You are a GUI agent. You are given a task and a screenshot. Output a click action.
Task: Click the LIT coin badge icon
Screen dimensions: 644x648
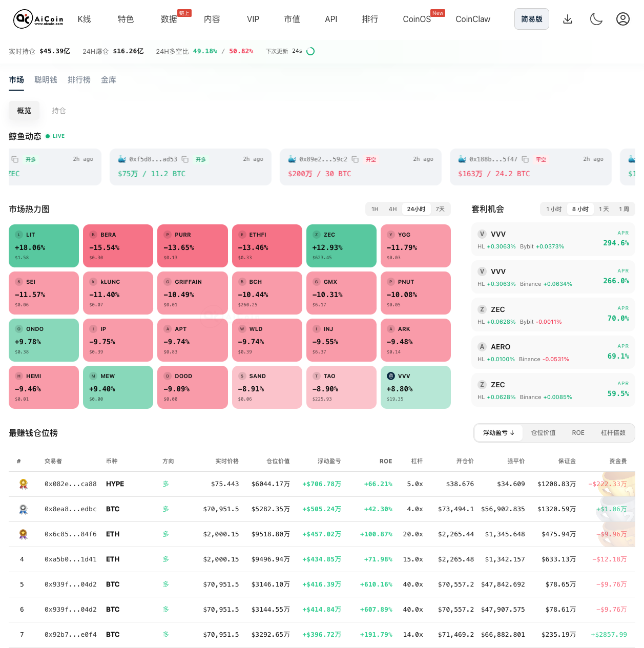coord(19,235)
